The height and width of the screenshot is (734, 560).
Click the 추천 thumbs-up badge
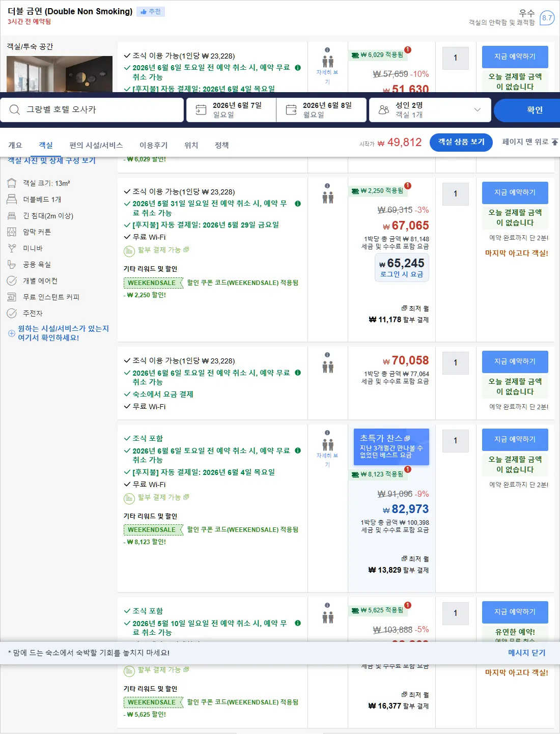click(x=151, y=12)
